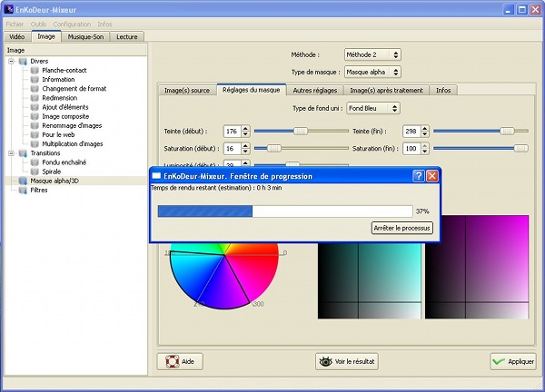Decrease Teinte (fin) value with down arrow
Viewport: 545px width, 392px height.
(x=425, y=134)
